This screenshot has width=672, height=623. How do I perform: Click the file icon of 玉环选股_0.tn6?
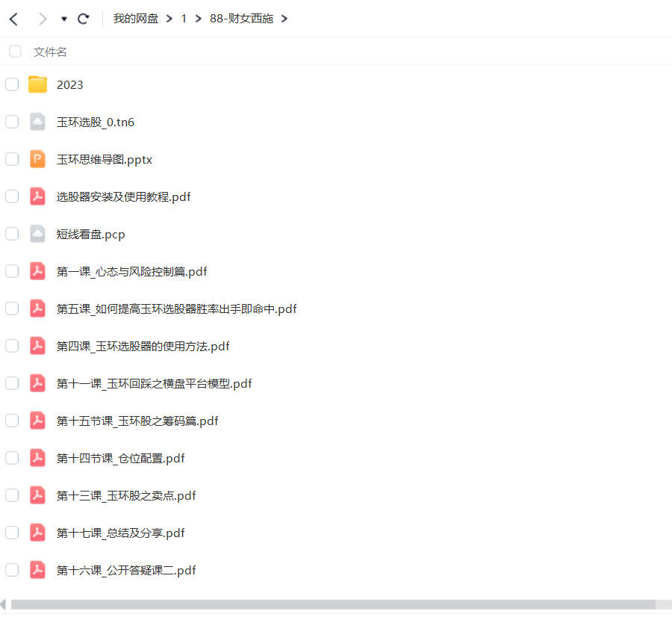click(38, 122)
